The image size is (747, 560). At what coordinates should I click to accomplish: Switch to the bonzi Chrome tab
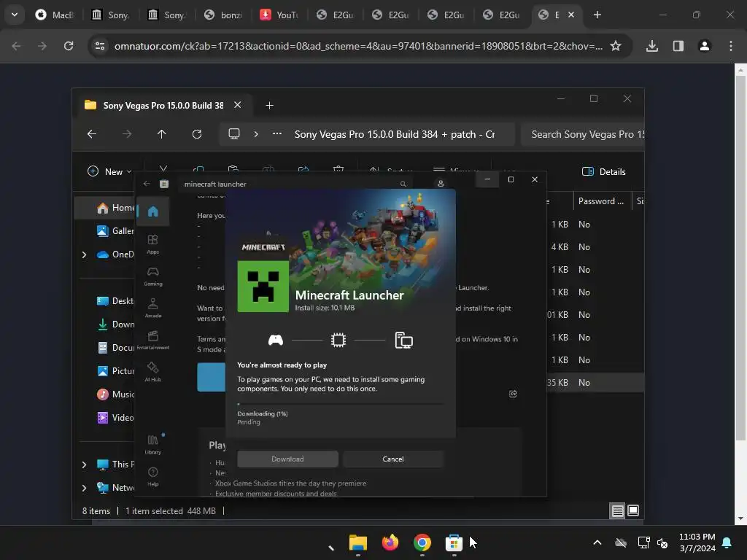223,15
